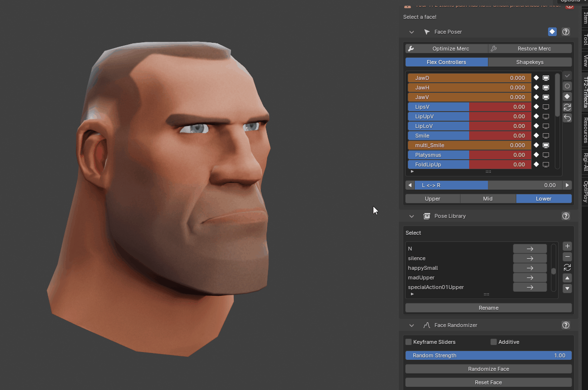
Task: Switch to Flex Controllers tab
Action: click(x=447, y=62)
